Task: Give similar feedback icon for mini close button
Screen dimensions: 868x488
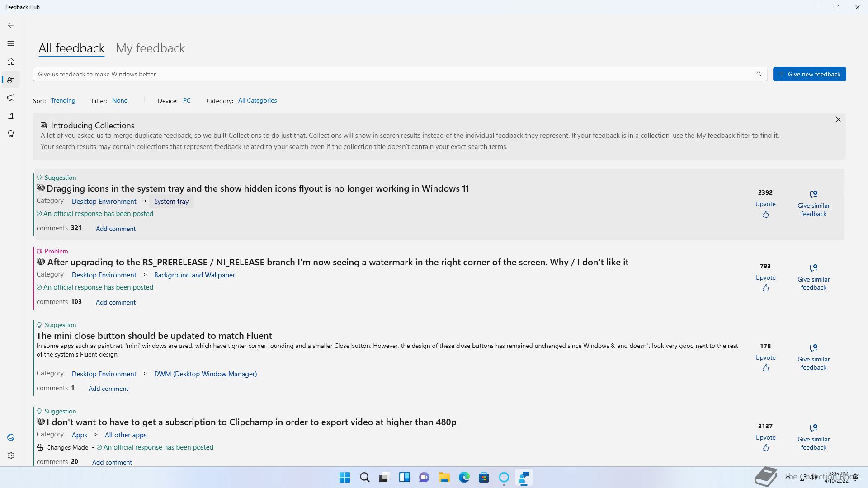Action: coord(814,347)
